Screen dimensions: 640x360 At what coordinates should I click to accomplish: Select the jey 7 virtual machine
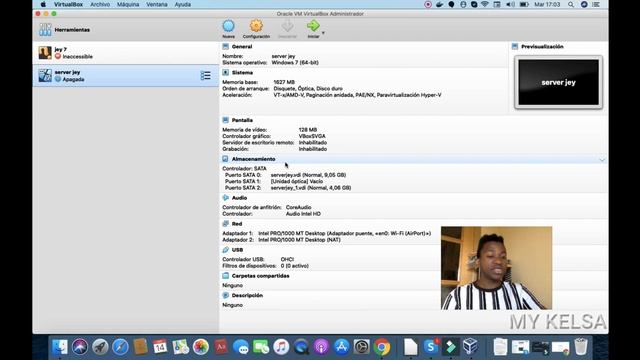tap(126, 53)
